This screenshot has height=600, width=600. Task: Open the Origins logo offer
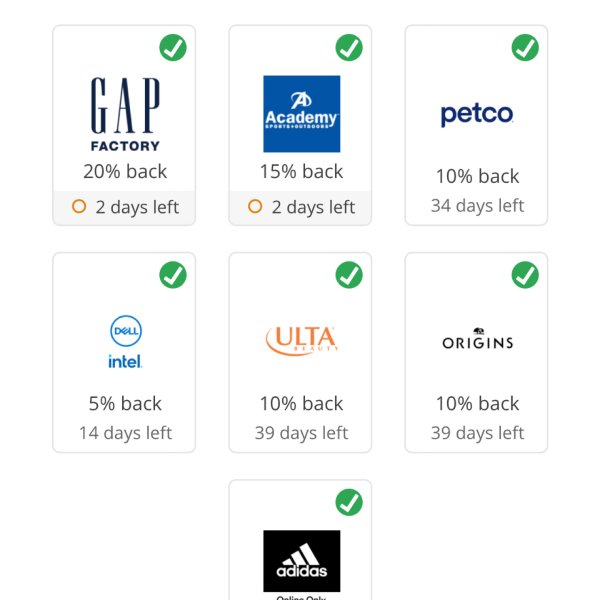click(478, 339)
